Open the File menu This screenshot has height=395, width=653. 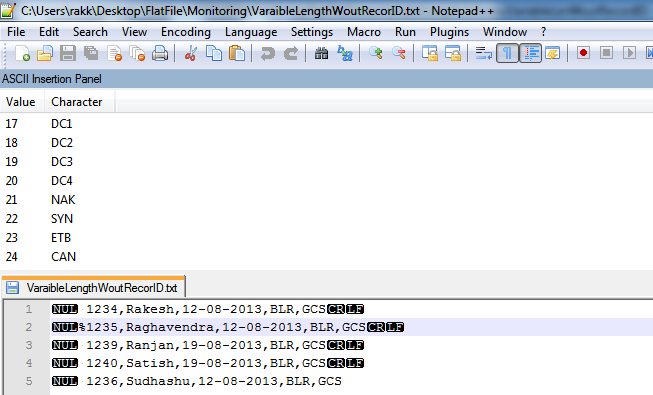point(16,32)
